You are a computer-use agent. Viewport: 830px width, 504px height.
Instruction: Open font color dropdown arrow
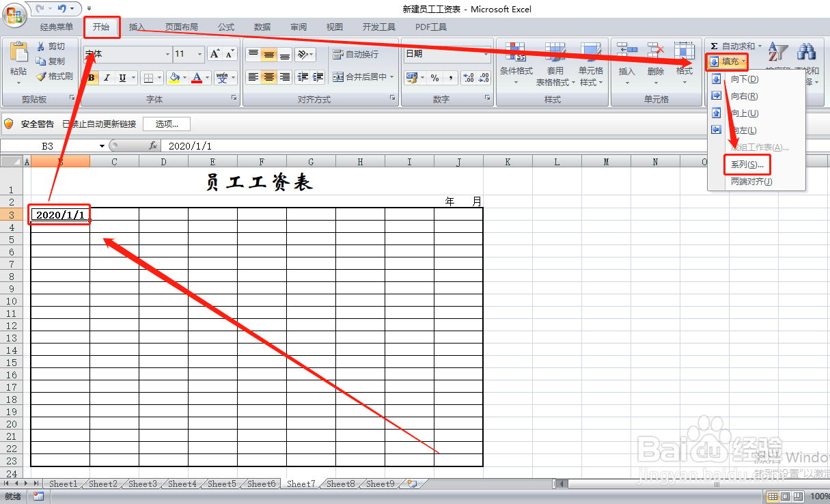point(208,78)
